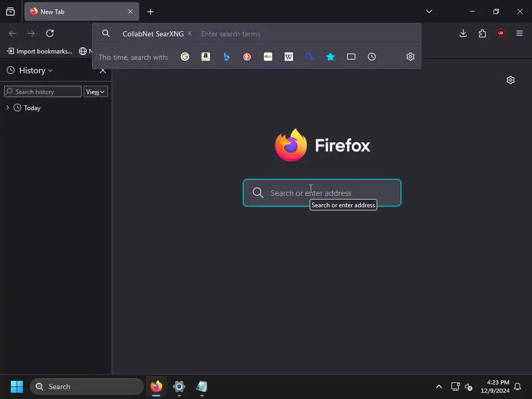The image size is (532, 399).
Task: Search this time with DuckDuckGo
Action: [247, 57]
